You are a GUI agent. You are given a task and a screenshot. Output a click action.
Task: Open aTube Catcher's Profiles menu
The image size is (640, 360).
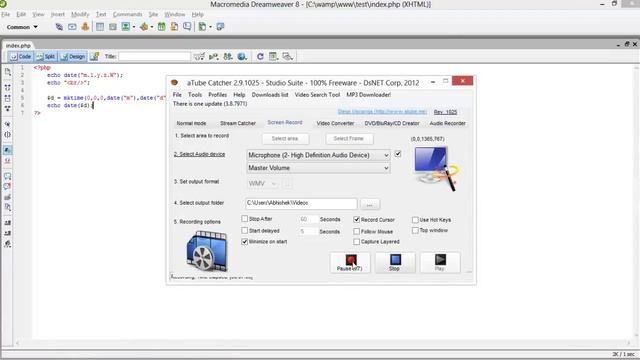(x=218, y=95)
